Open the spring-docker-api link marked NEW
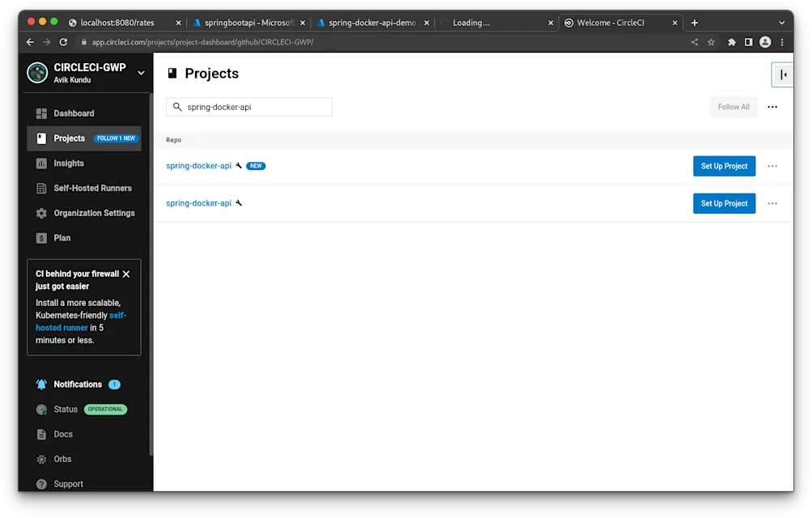 coord(198,166)
